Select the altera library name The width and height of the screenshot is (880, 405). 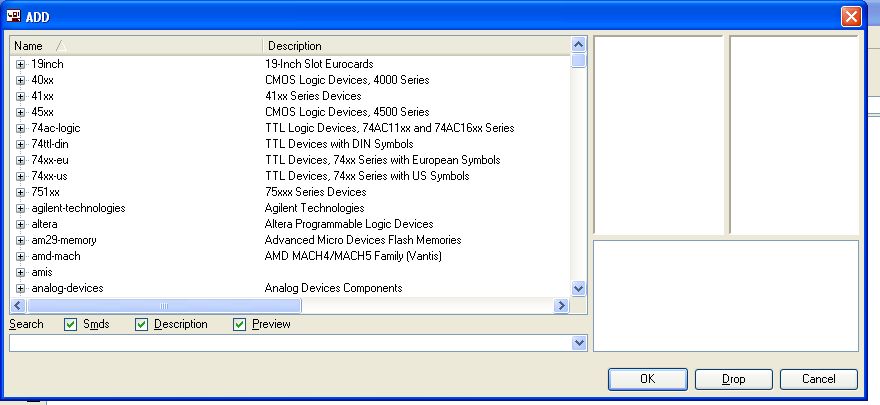(x=44, y=224)
